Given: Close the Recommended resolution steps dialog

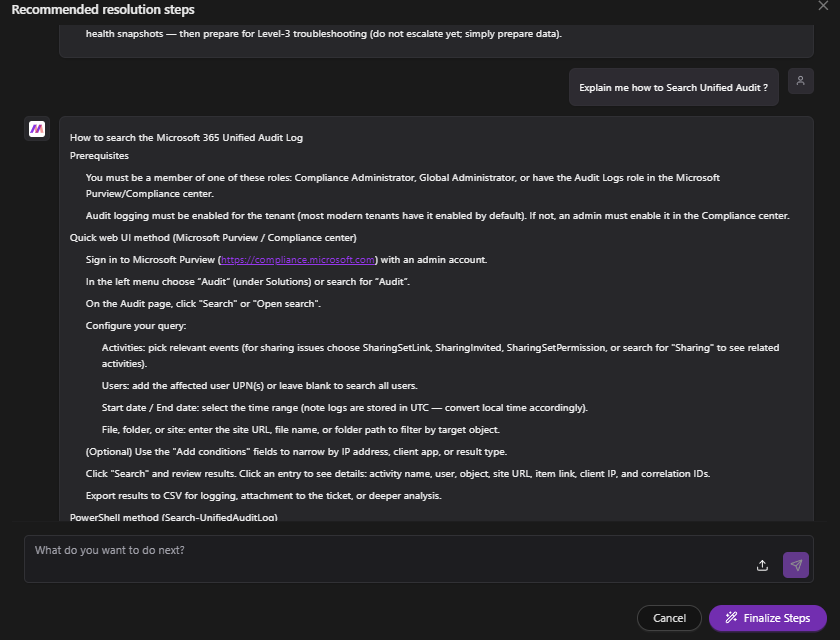Looking at the screenshot, I should [x=823, y=6].
